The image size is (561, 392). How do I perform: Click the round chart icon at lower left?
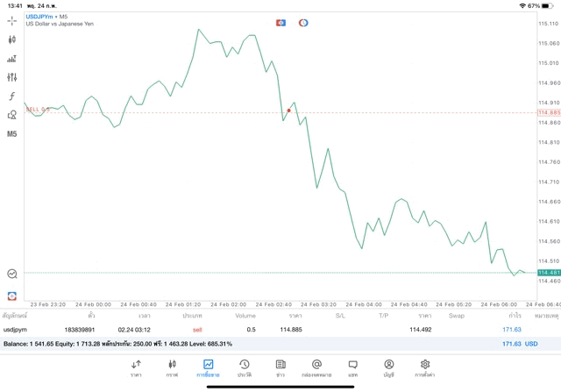[12, 274]
